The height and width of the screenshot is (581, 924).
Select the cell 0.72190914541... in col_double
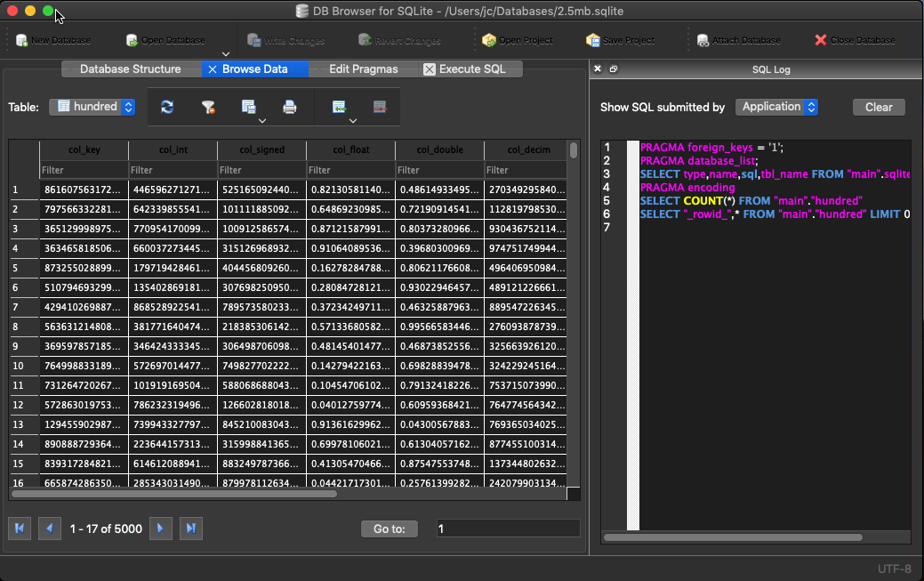[439, 209]
